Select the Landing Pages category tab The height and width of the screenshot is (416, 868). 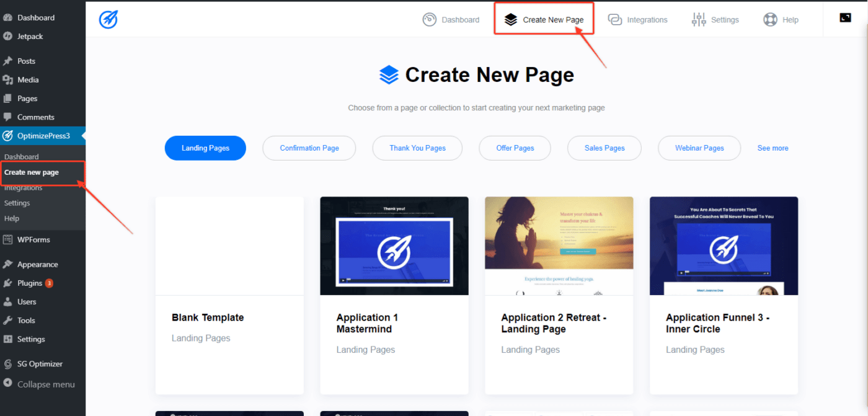point(205,148)
